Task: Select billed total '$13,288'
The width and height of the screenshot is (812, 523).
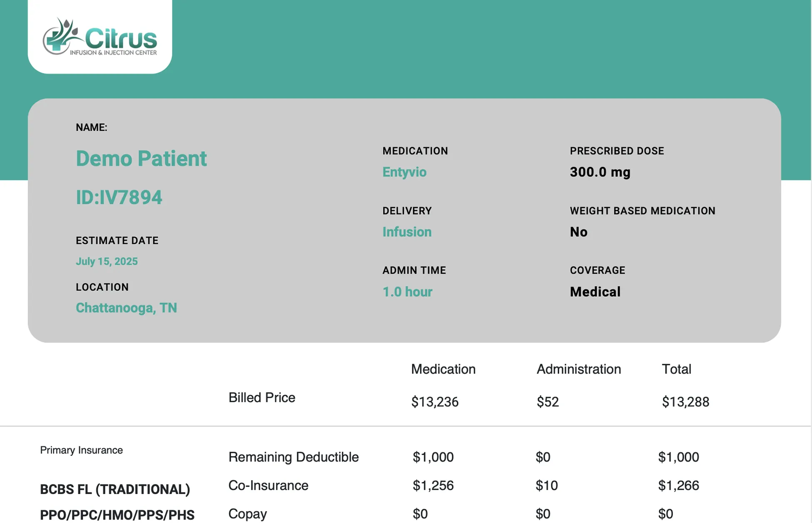Action: point(685,402)
